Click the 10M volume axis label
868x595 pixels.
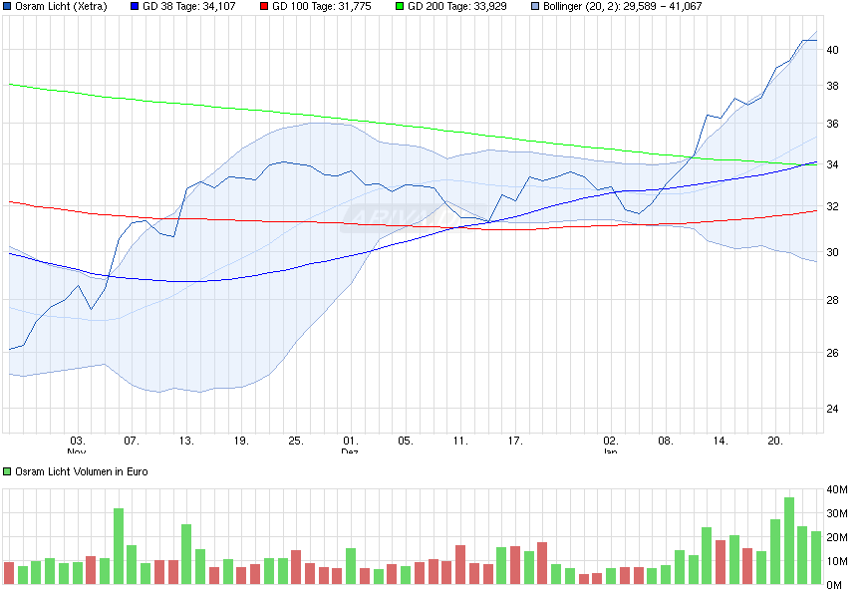point(837,561)
